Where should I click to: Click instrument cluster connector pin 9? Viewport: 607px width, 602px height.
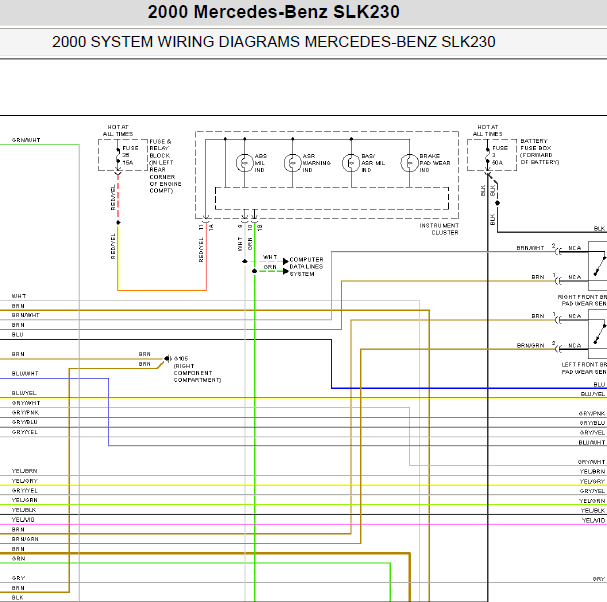tap(240, 226)
